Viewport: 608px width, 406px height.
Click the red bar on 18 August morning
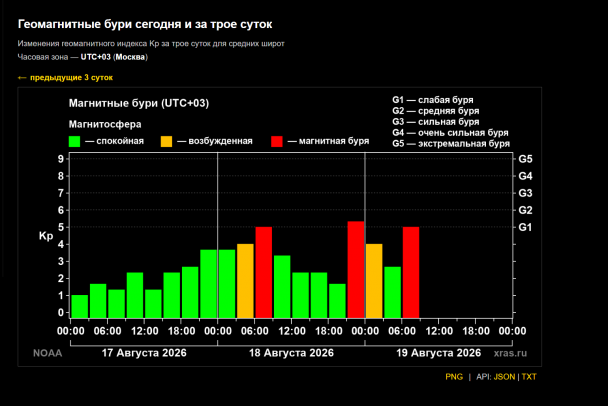coord(264,272)
